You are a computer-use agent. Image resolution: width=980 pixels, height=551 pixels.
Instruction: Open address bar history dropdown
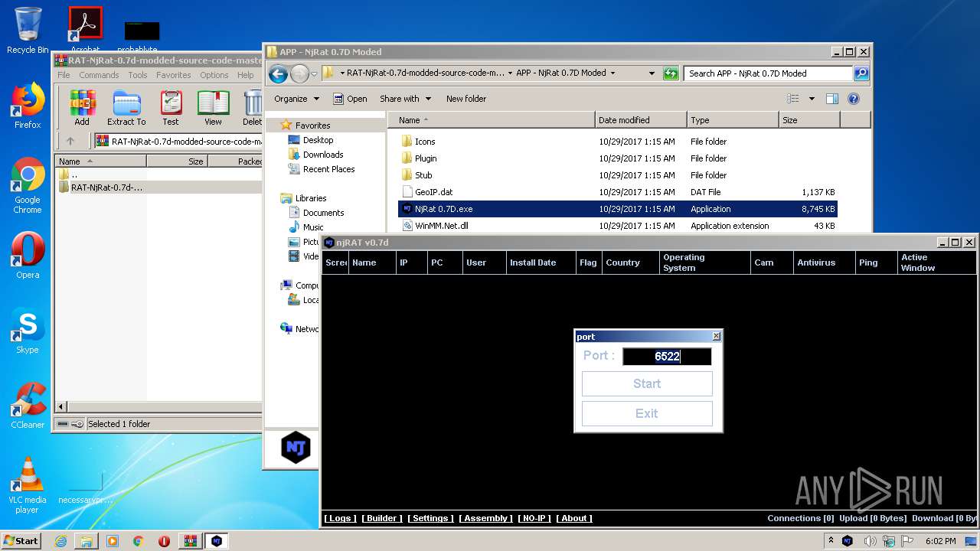pyautogui.click(x=652, y=73)
